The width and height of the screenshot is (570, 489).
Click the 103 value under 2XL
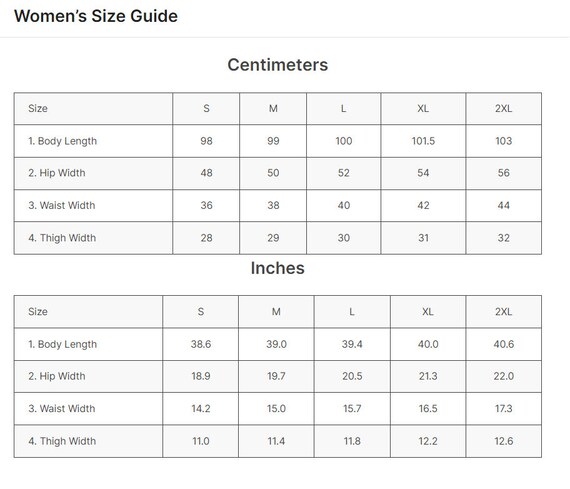point(503,141)
